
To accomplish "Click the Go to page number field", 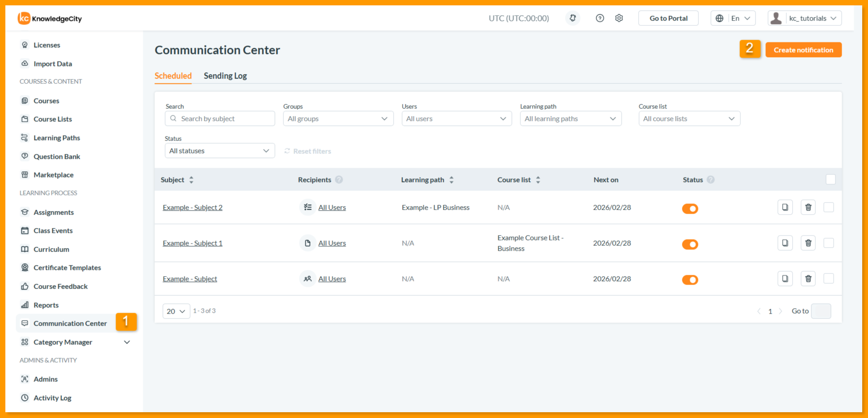I will click(821, 311).
